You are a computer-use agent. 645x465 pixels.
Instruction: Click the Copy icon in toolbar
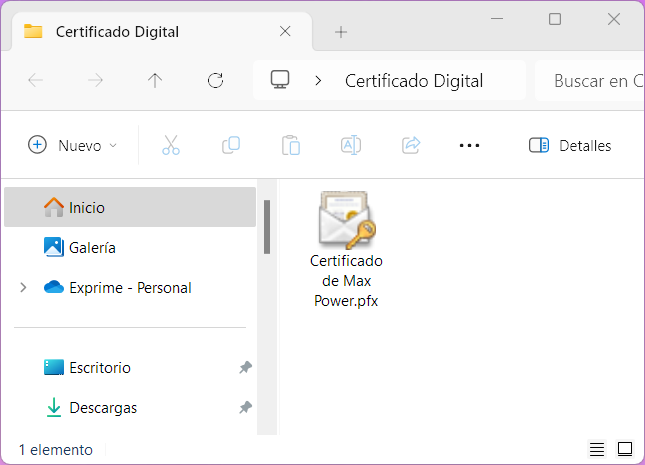(231, 145)
